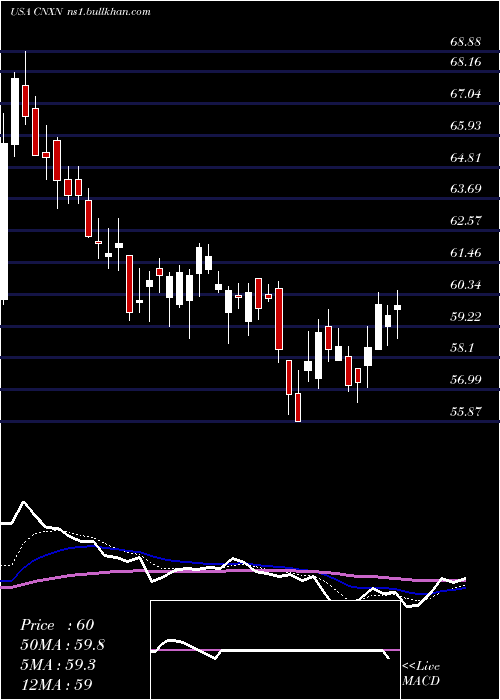Screen dimensions: 500x700
Task: Click the 62.57 price level label
Action: click(x=466, y=221)
